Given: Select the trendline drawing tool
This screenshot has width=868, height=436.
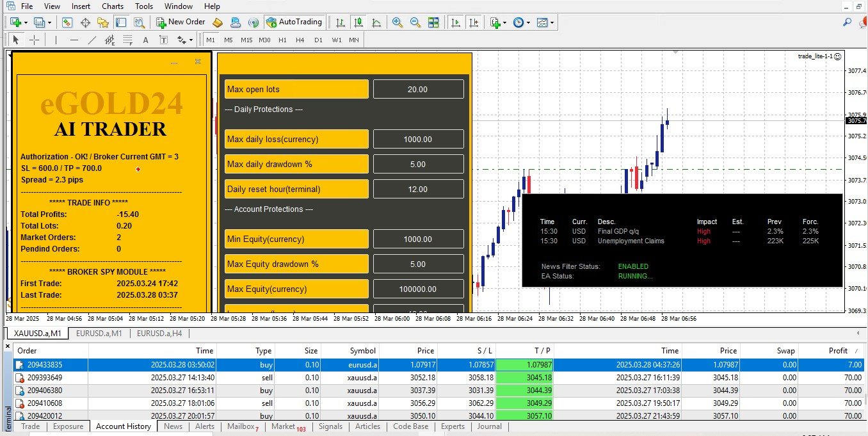Looking at the screenshot, I should pyautogui.click(x=92, y=40).
